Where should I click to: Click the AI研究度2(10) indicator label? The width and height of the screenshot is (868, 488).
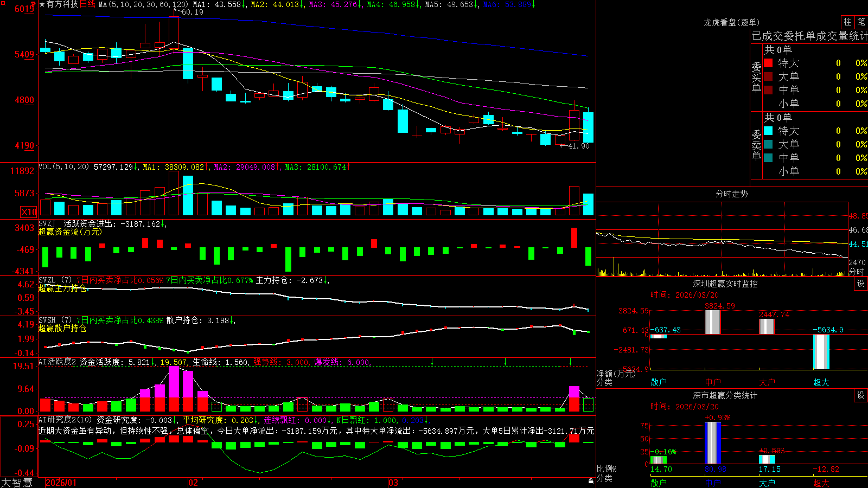point(66,419)
